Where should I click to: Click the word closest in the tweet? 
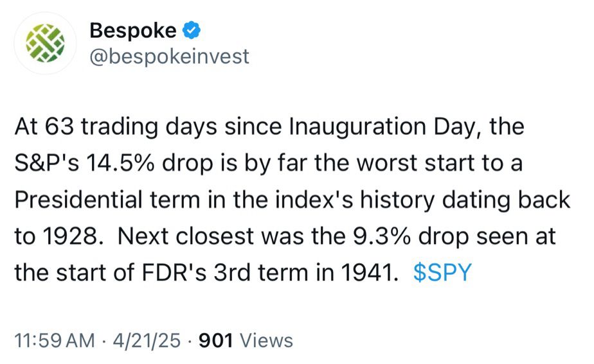215,236
